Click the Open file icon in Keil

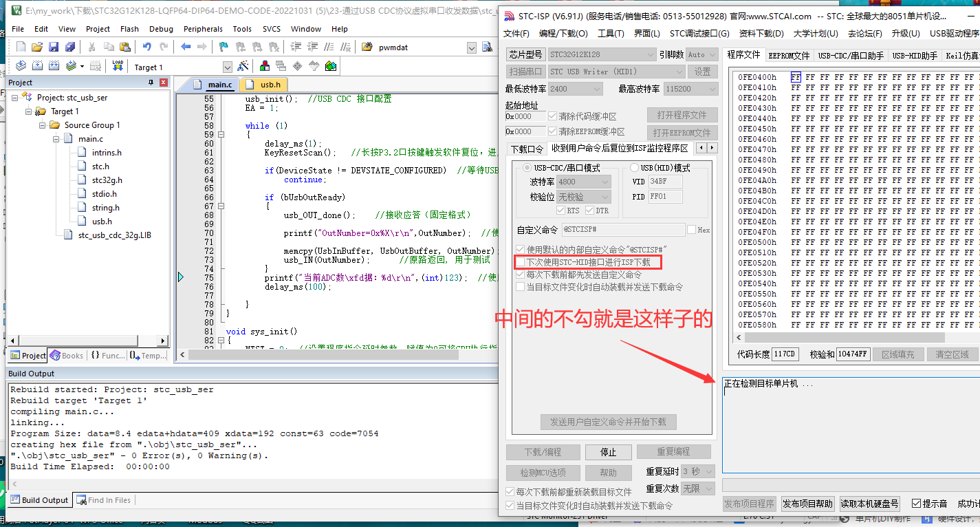37,47
